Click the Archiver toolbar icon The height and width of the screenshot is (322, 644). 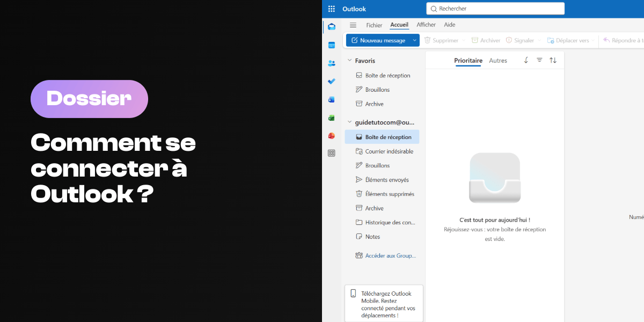475,40
